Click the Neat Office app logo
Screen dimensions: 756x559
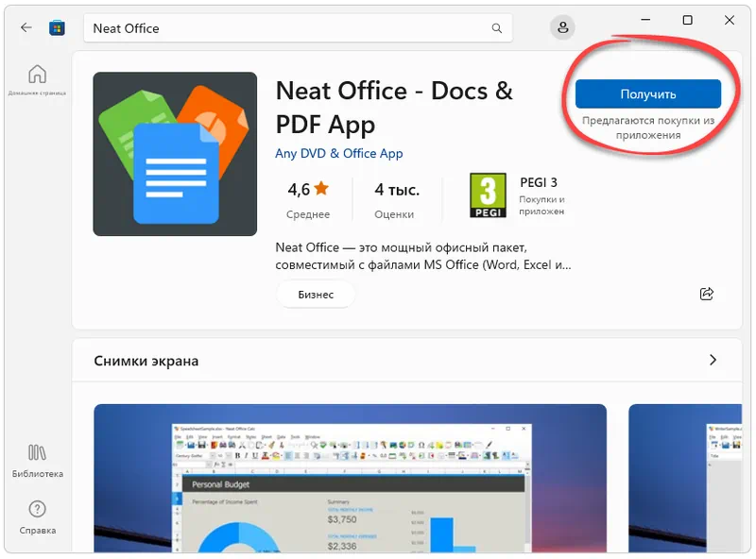pyautogui.click(x=175, y=154)
